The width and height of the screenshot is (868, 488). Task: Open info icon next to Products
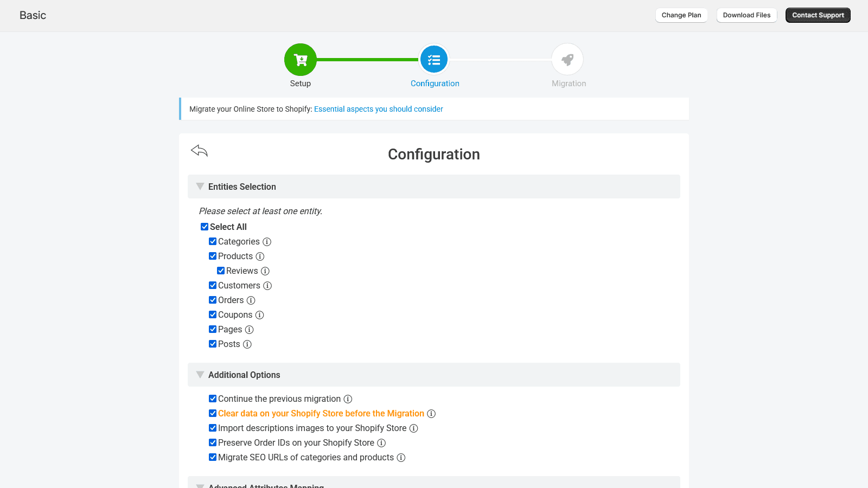coord(260,256)
